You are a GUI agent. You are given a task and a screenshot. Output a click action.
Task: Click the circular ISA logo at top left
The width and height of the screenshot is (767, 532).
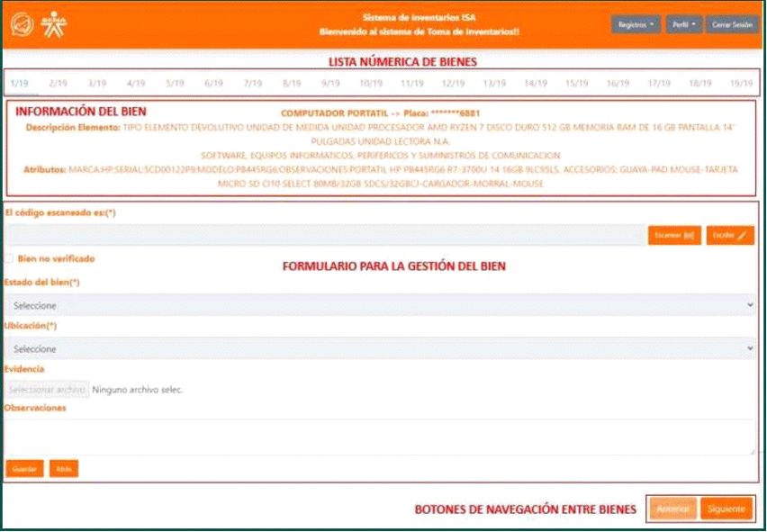pyautogui.click(x=22, y=25)
